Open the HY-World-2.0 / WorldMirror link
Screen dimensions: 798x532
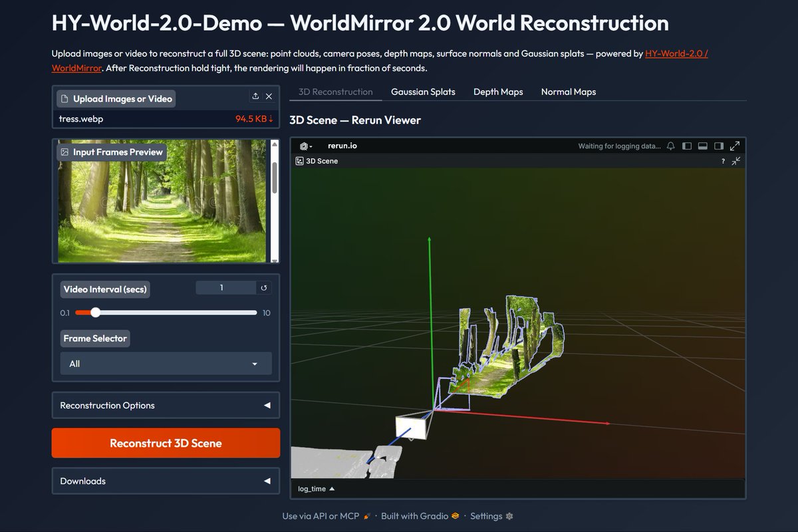(676, 54)
